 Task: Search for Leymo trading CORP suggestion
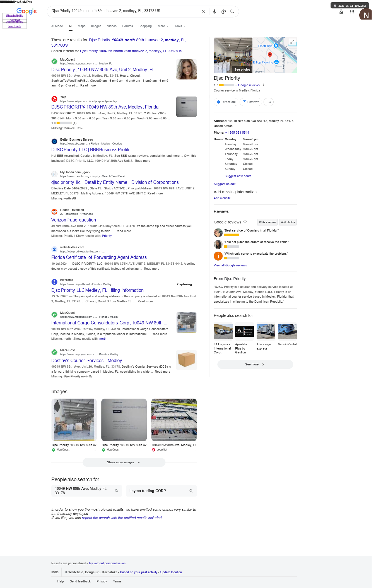pyautogui.click(x=161, y=491)
